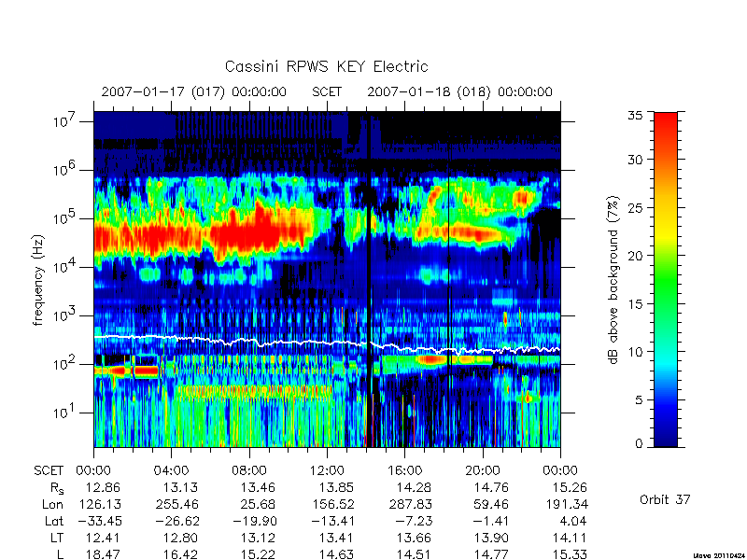Screen dimensions: 747x560
Task: Select end date '2007-01-18 (018) 00:00:00'
Action: click(459, 91)
